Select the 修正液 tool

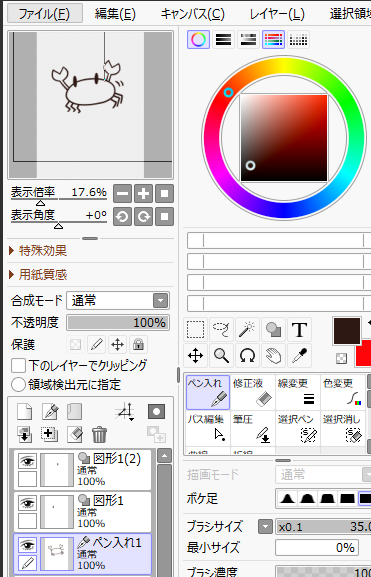pos(253,393)
